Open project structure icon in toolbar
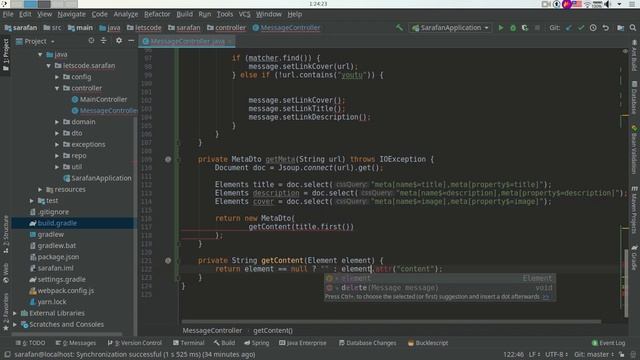 620,28
